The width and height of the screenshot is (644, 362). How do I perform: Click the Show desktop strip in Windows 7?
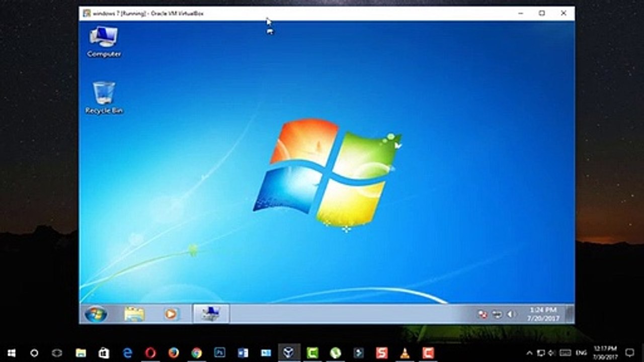pos(570,314)
